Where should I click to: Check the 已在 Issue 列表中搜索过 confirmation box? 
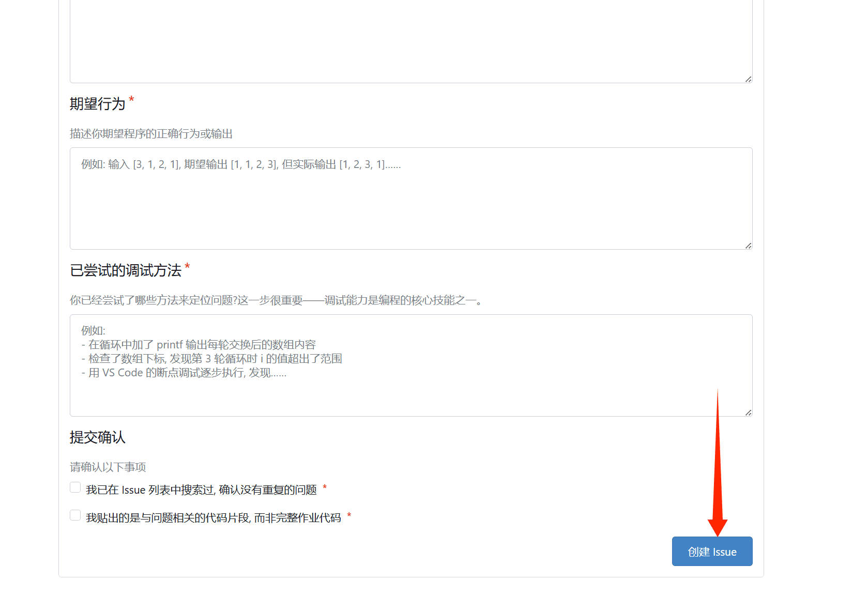click(x=75, y=487)
